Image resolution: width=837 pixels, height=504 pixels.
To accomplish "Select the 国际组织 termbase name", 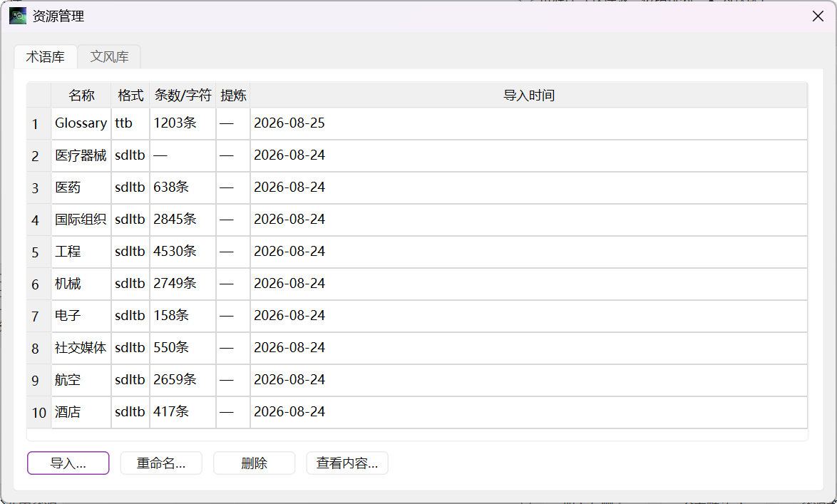I will 81,220.
